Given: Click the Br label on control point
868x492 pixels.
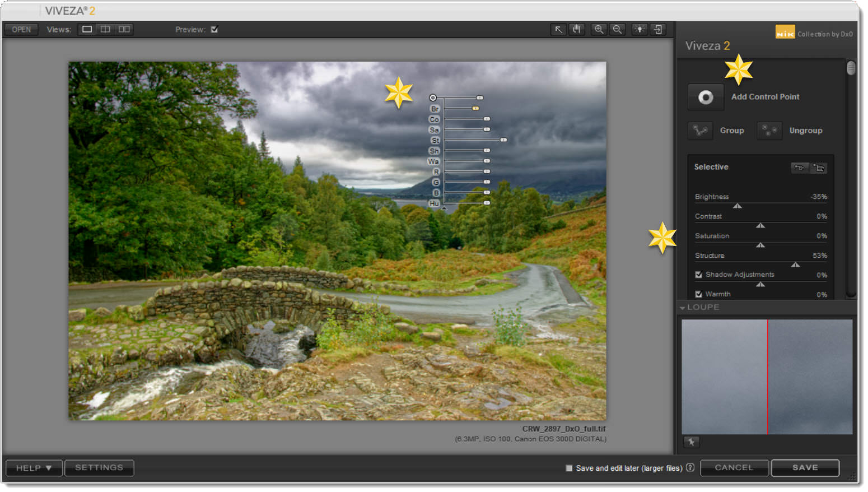Looking at the screenshot, I should [435, 109].
